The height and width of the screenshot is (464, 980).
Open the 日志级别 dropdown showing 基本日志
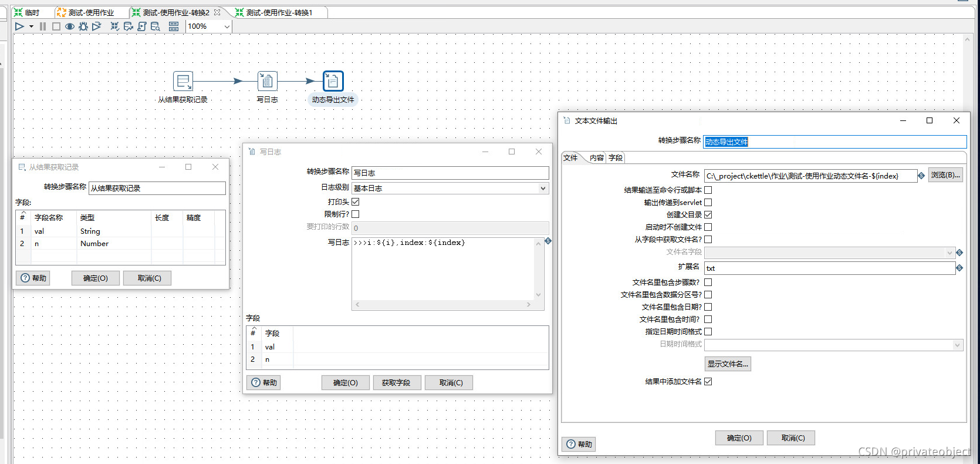(x=450, y=188)
